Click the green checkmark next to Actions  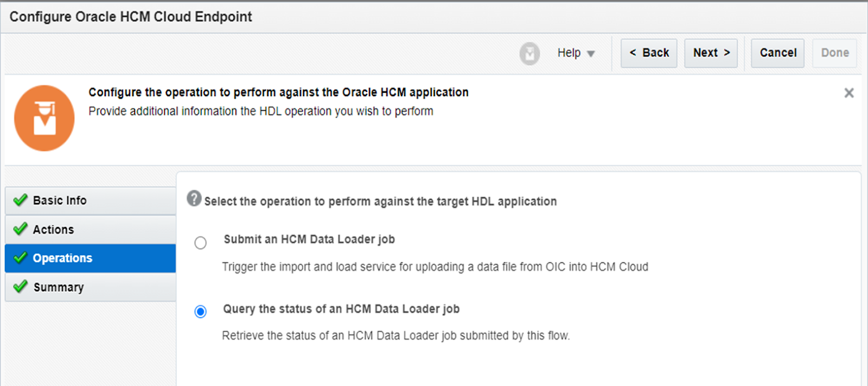pos(21,229)
